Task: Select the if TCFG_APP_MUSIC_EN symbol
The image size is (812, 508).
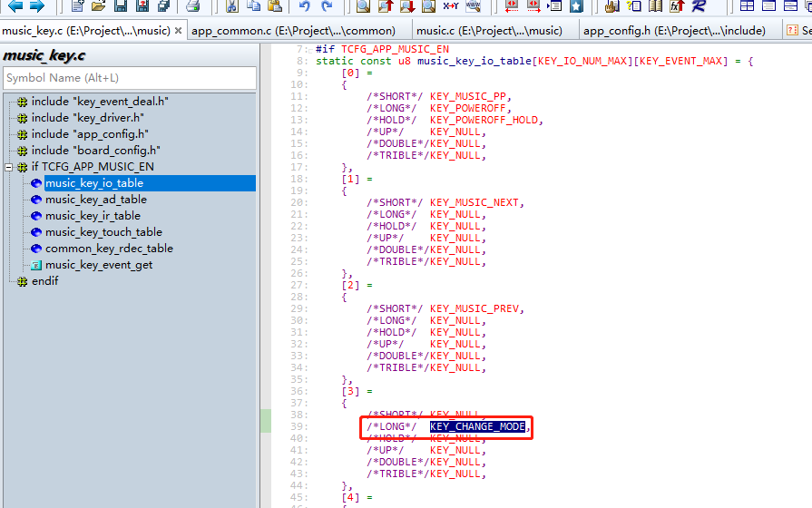Action: pos(93,167)
